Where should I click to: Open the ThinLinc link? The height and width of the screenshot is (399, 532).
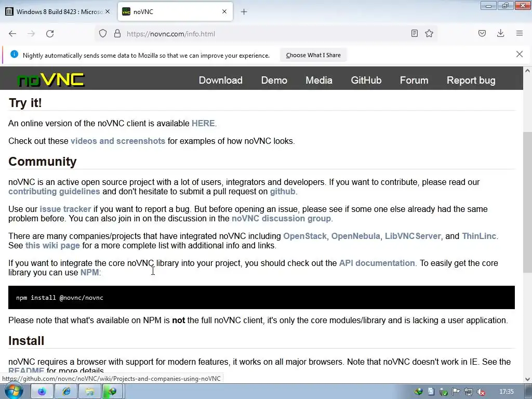(x=479, y=236)
